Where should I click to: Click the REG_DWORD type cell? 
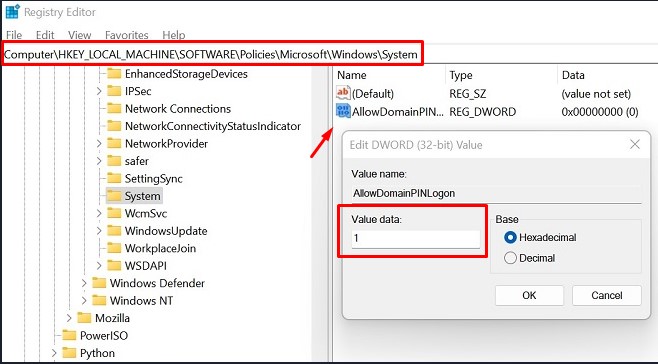tap(483, 112)
